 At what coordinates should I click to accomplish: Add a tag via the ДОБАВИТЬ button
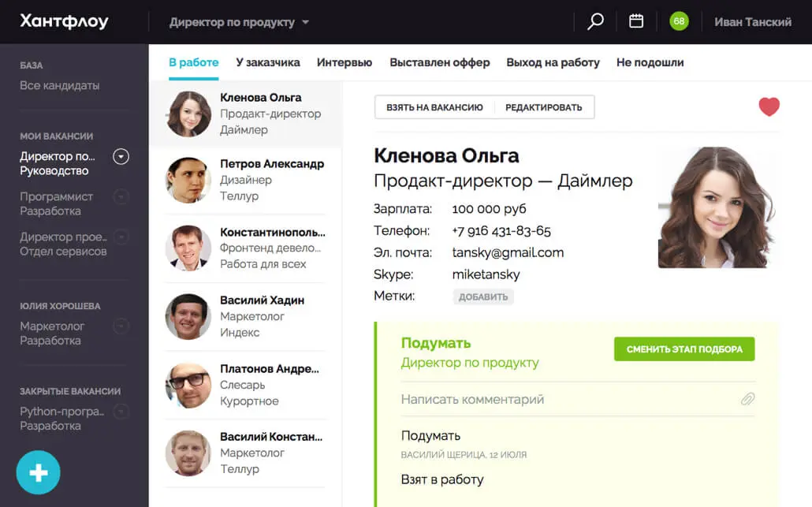click(x=482, y=296)
